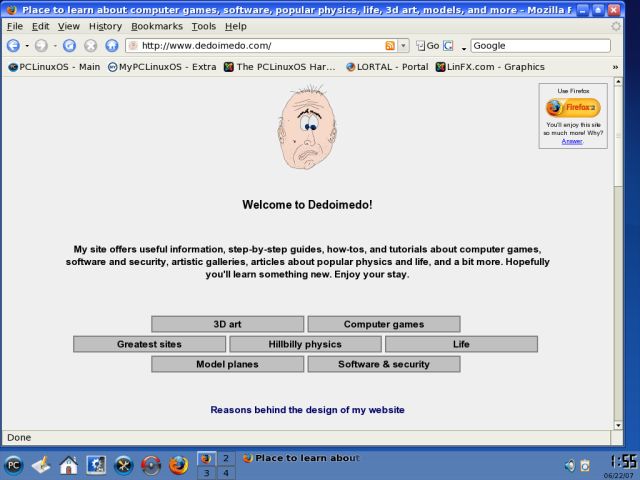
Task: Open the Model planes section
Action: [x=227, y=364]
